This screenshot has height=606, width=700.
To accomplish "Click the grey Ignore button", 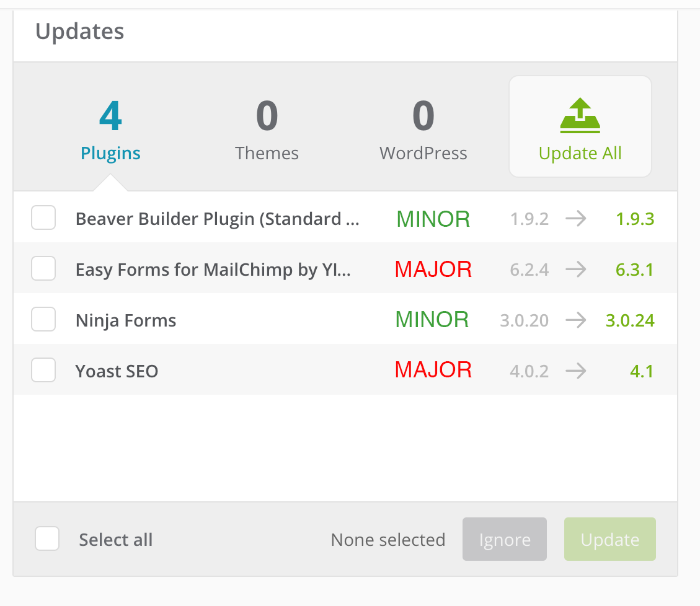I will [505, 539].
